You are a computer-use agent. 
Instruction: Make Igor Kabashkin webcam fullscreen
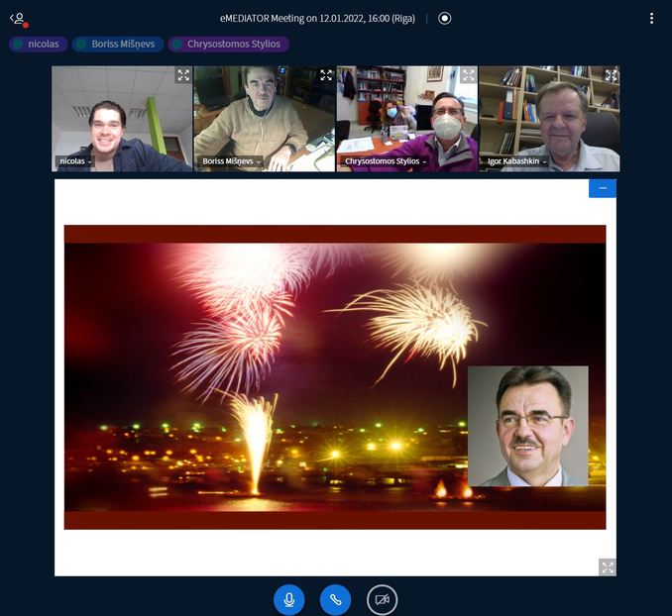point(611,75)
